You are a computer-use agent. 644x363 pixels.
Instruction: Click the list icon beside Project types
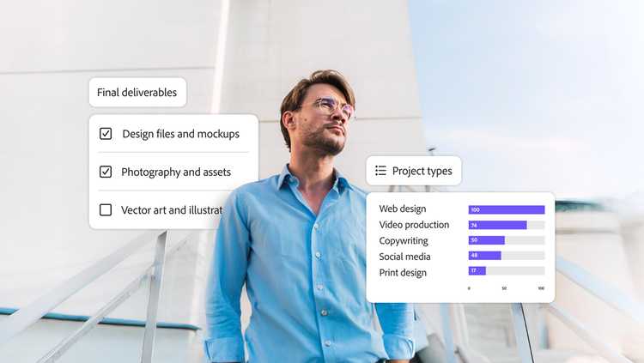[380, 171]
